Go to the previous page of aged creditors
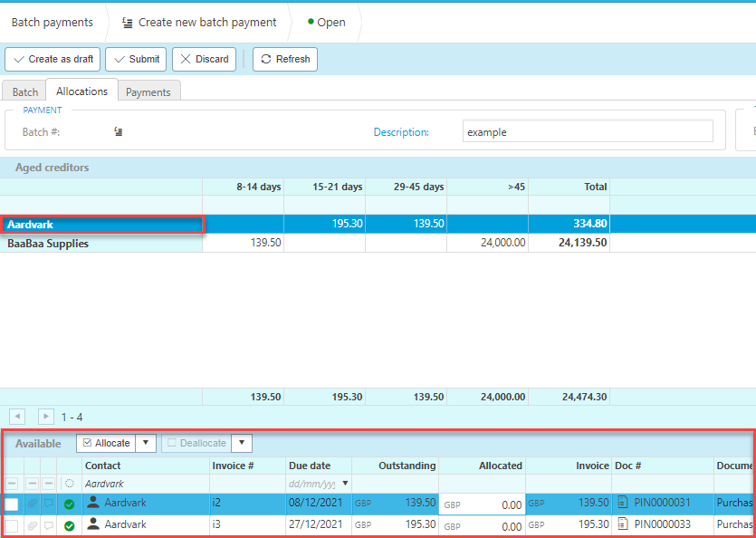The height and width of the screenshot is (538, 756). [x=17, y=417]
